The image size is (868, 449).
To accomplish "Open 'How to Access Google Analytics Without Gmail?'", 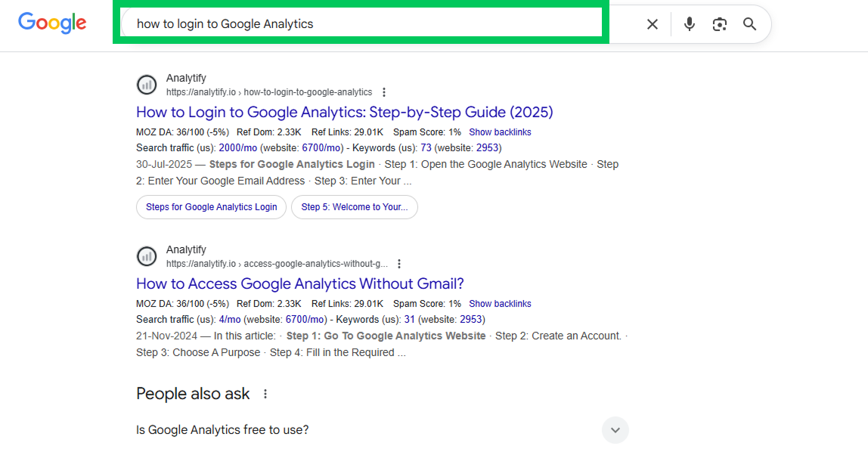I will point(299,283).
